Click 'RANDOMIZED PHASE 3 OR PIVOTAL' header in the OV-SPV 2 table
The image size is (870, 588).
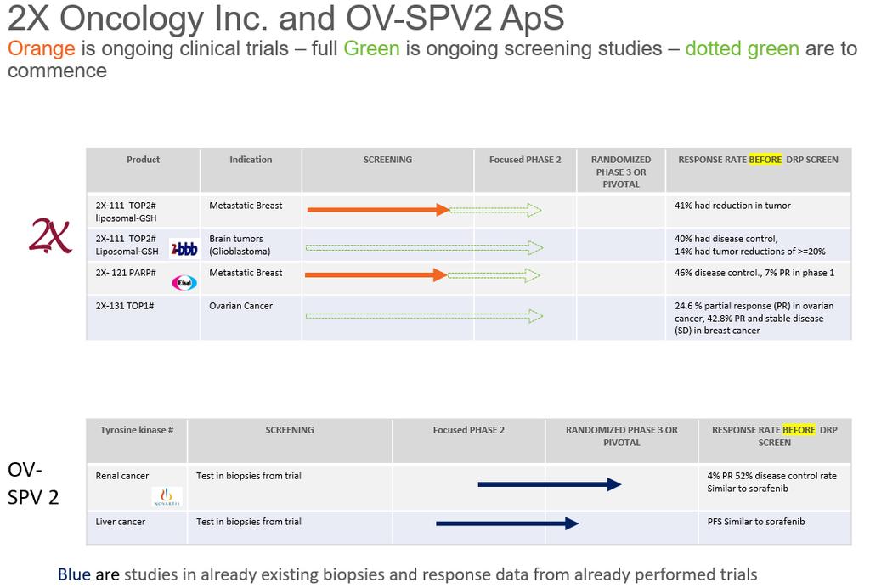click(622, 436)
